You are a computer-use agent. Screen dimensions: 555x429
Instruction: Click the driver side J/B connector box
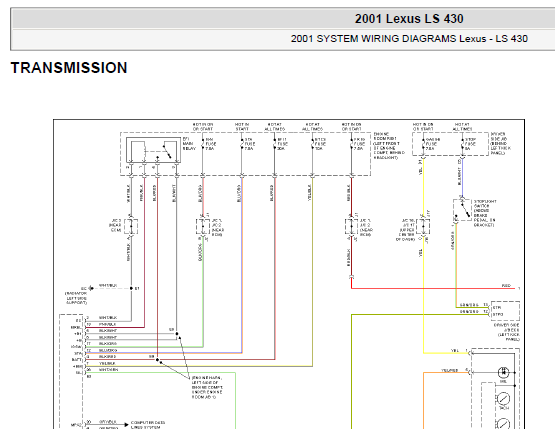(x=505, y=311)
